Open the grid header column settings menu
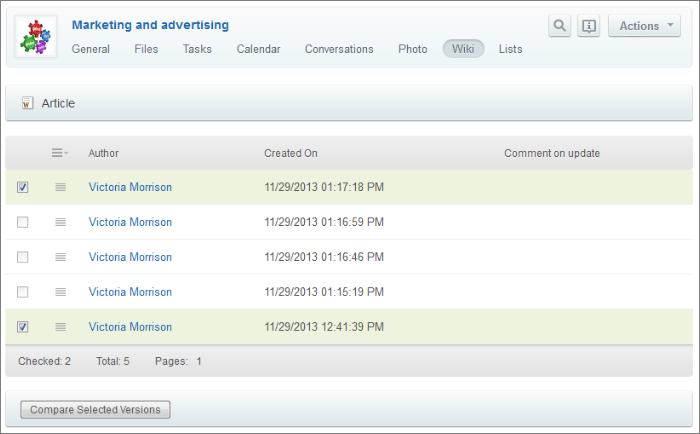 click(x=60, y=153)
